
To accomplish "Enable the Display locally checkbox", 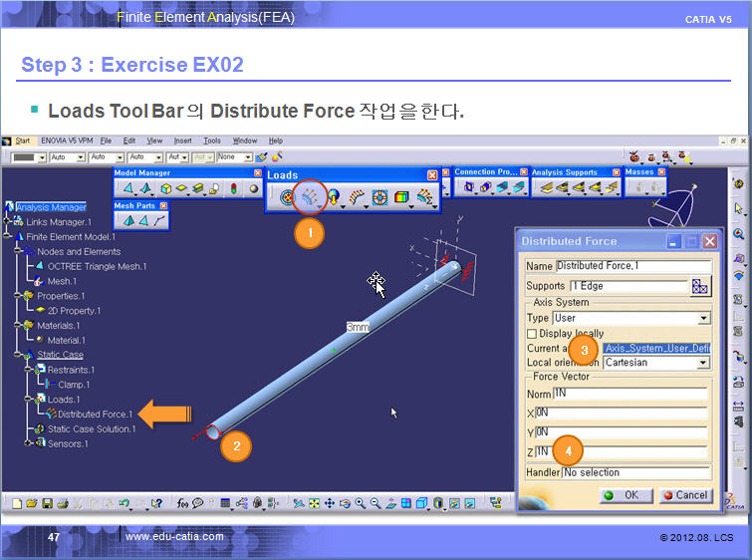I will (532, 333).
